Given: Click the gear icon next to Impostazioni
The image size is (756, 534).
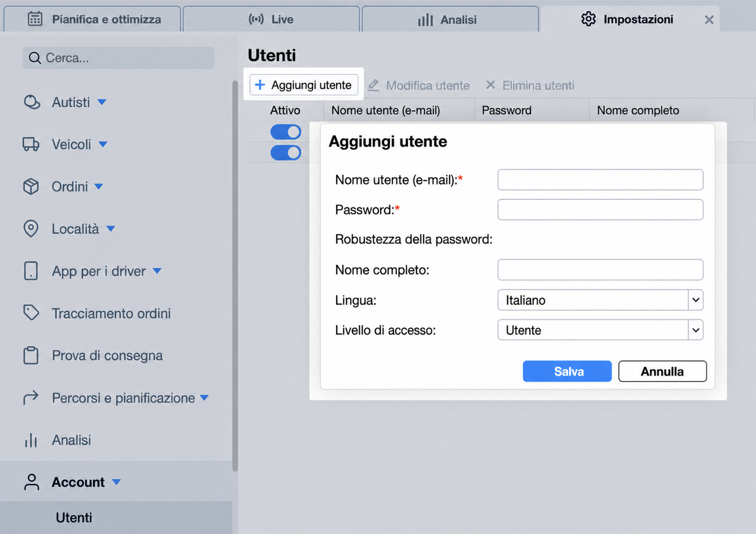Looking at the screenshot, I should click(588, 19).
